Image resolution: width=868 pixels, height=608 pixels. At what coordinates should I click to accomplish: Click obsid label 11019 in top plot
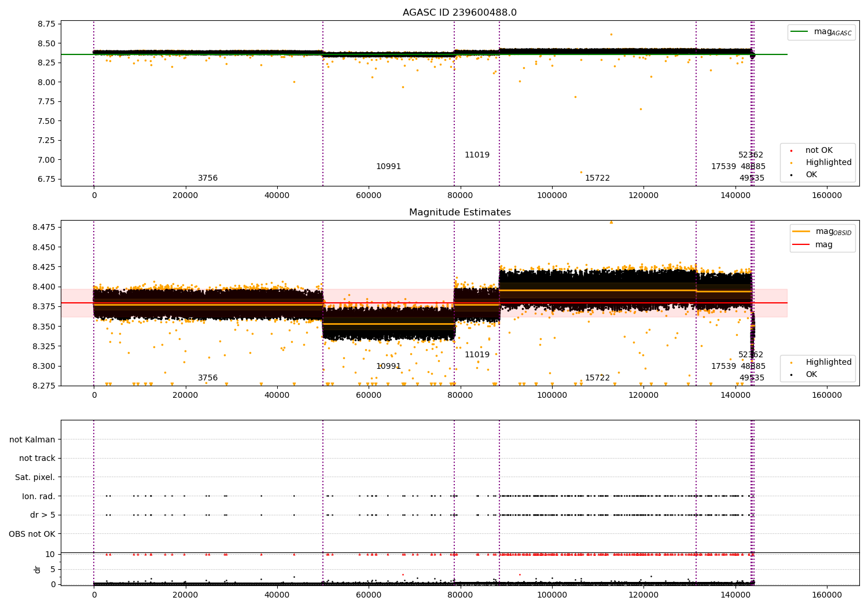(477, 155)
